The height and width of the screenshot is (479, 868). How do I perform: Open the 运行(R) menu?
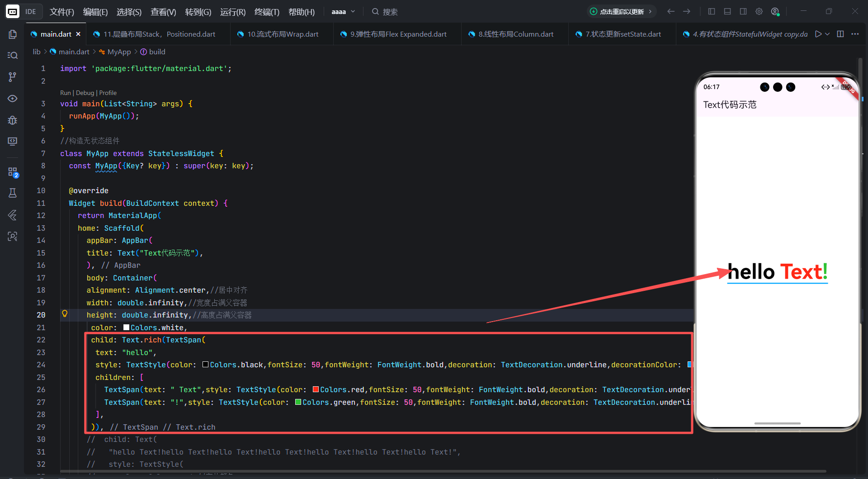click(x=233, y=12)
